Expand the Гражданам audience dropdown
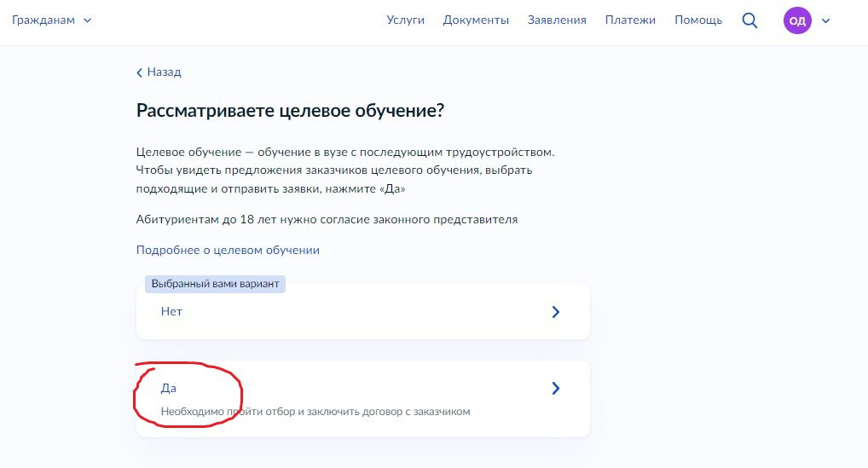Viewport: 868px width, 468px height. coord(51,20)
